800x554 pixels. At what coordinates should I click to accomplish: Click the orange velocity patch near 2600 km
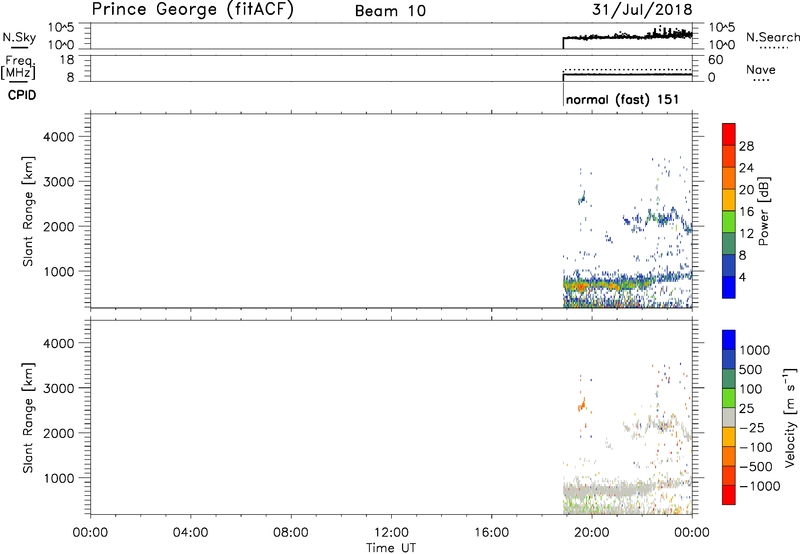pos(582,405)
